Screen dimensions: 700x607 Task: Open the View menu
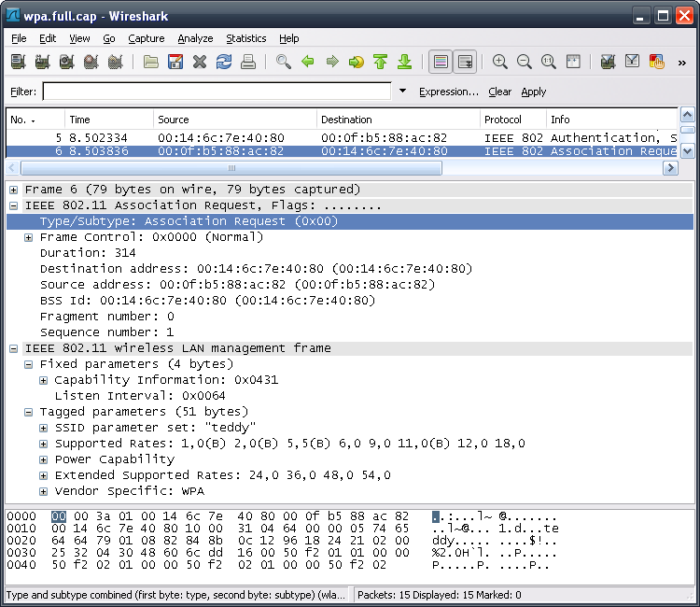[x=79, y=38]
